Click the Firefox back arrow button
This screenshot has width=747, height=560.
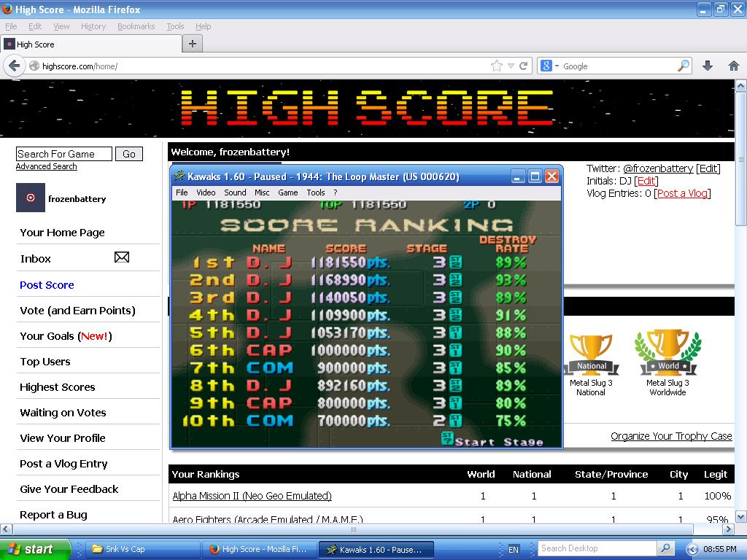15,66
